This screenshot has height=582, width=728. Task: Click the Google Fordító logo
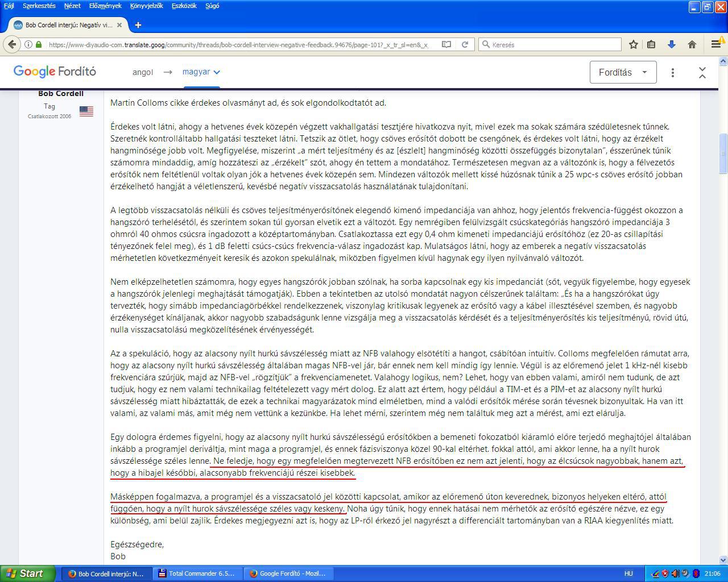click(55, 72)
